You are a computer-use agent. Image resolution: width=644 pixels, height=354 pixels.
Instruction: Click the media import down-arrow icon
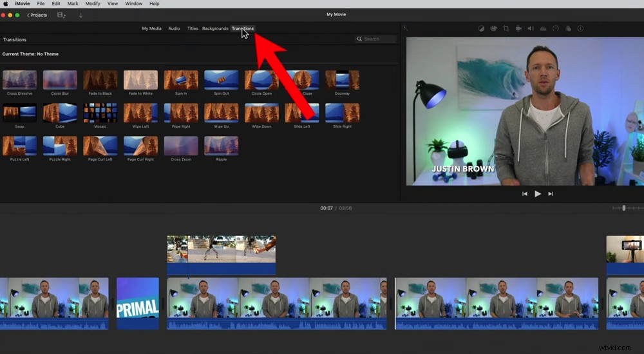point(80,15)
